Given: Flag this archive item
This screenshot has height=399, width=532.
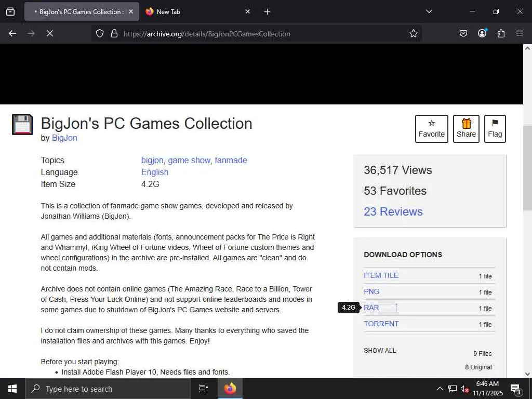Looking at the screenshot, I should [495, 129].
